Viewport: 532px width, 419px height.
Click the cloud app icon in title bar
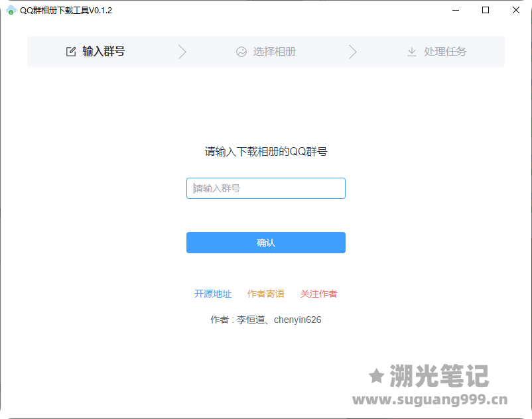(11, 10)
